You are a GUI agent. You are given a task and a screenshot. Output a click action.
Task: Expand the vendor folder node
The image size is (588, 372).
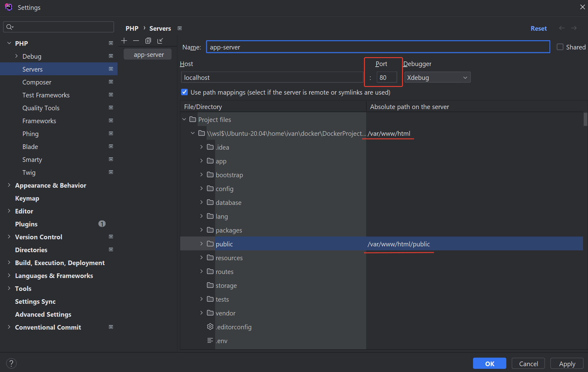click(x=201, y=313)
